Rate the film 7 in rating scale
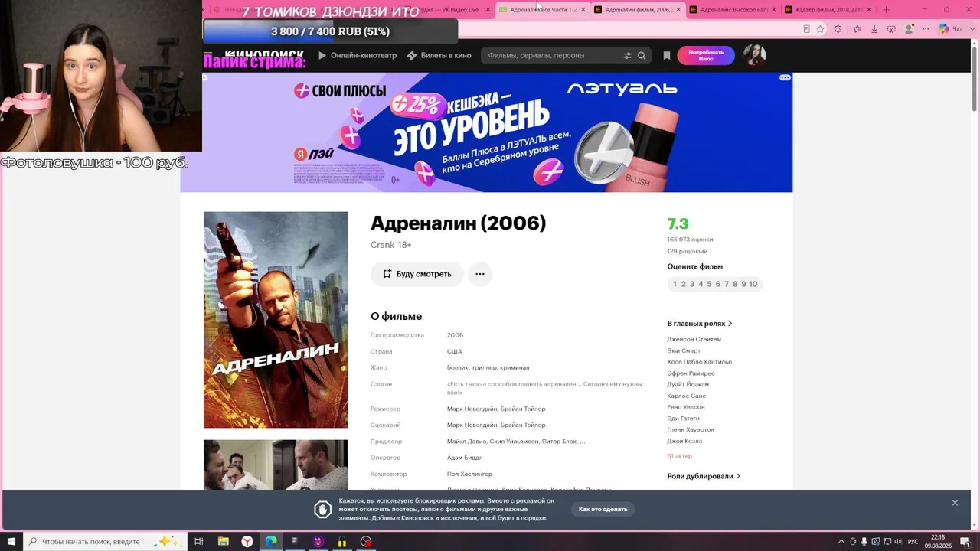This screenshot has height=551, width=980. [x=726, y=284]
